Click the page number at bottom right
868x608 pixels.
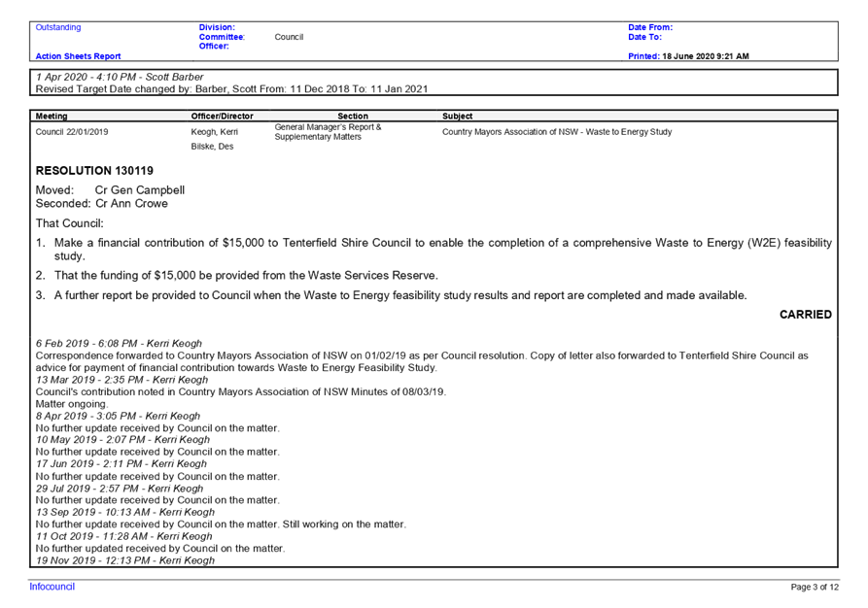tap(816, 587)
